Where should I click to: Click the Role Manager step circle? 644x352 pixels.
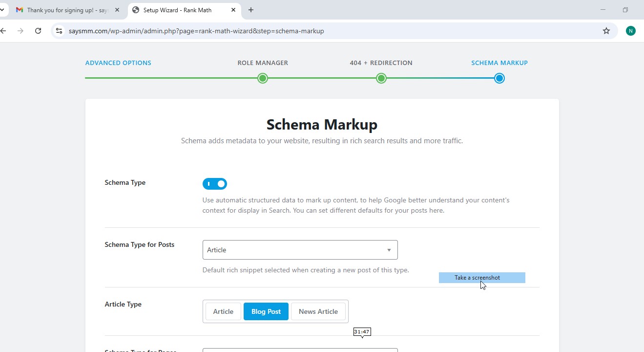pos(263,78)
